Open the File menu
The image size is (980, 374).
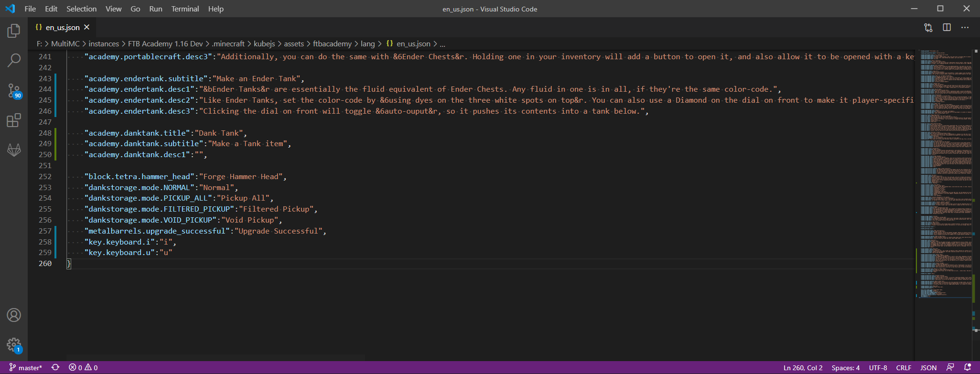pyautogui.click(x=30, y=9)
